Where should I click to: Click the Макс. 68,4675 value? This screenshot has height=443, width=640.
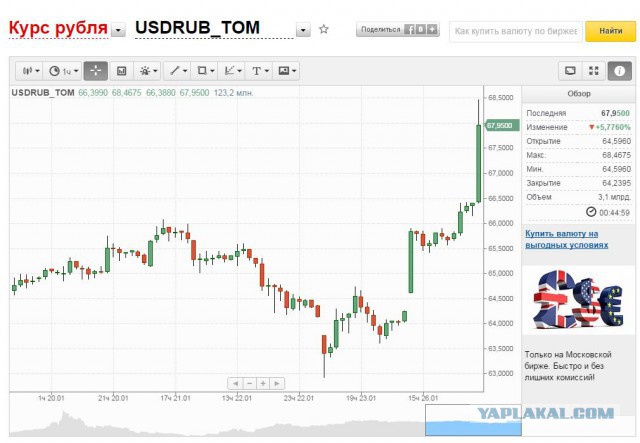[x=616, y=155]
